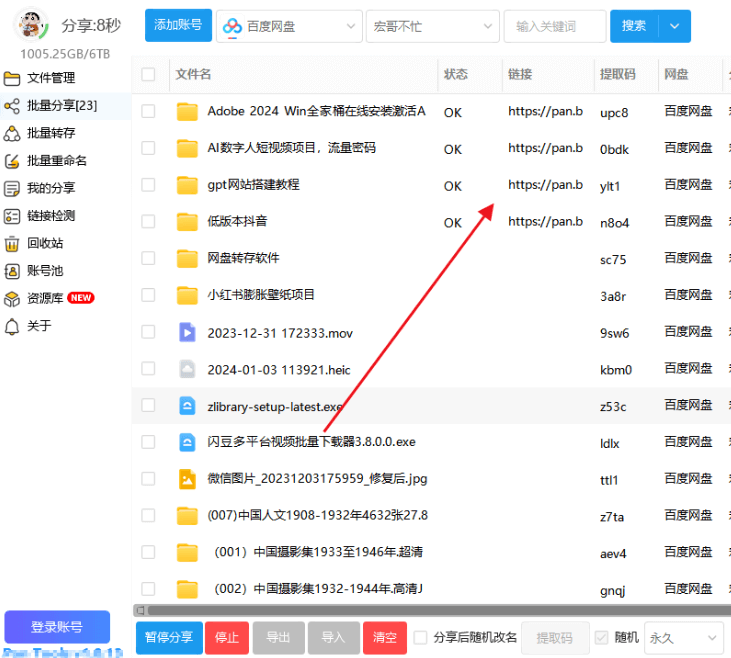Open the 永久 validity period dropdown
The image size is (731, 658).
click(x=683, y=637)
